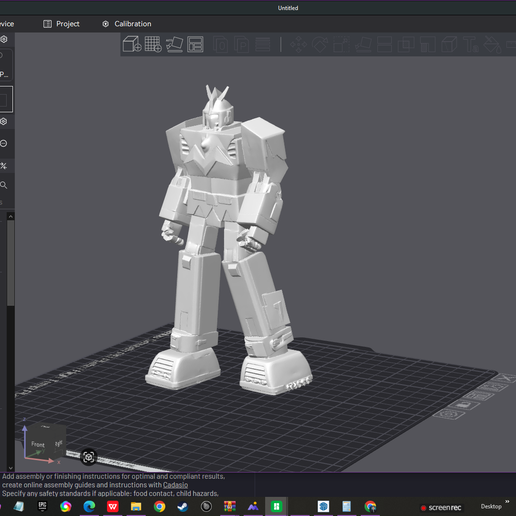Click the Split to parts icon
This screenshot has height=516, width=516.
[242, 44]
